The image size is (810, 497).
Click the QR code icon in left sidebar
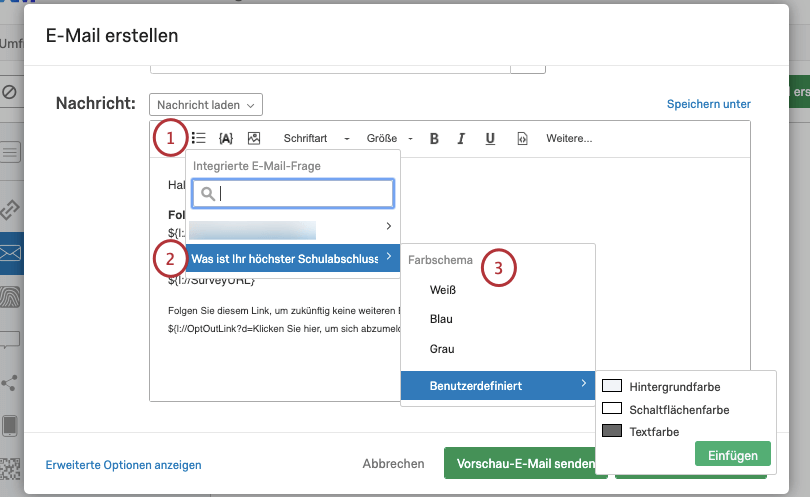[x=10, y=469]
